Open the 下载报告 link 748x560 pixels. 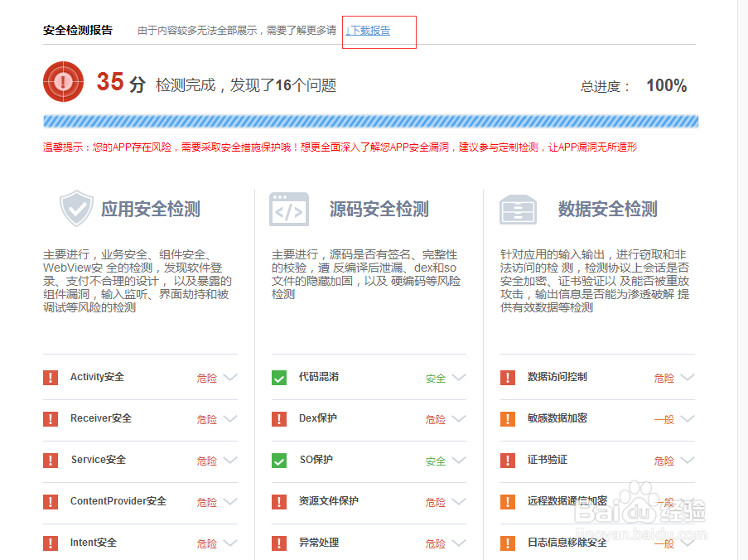coord(366,31)
